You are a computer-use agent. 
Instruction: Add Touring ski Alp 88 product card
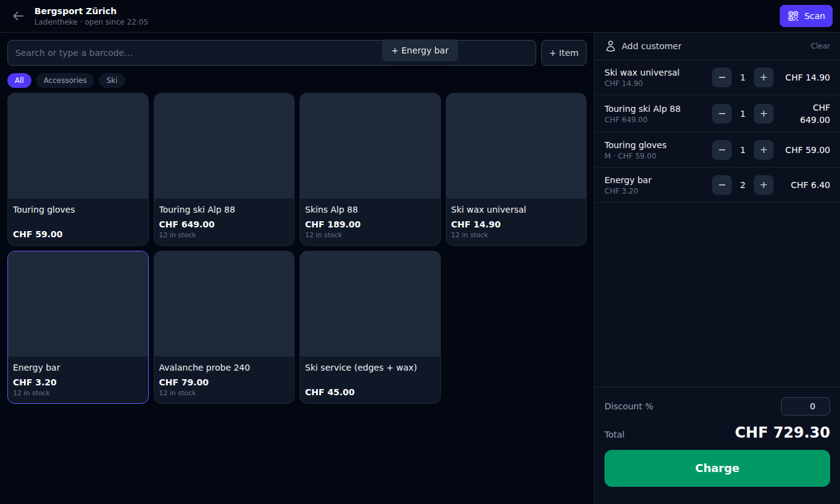[x=224, y=169]
